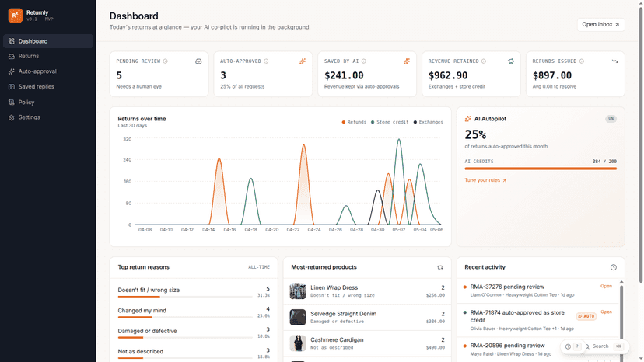Open Saved replies section
Viewport: 644px width, 362px height.
click(x=48, y=86)
